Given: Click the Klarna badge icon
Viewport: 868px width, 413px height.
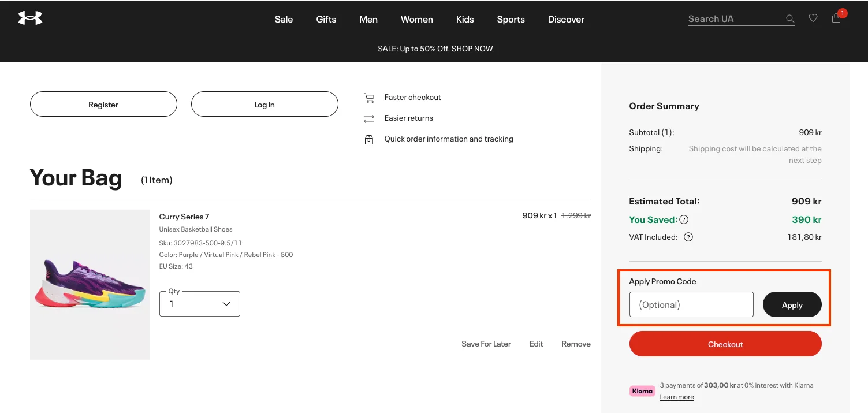Looking at the screenshot, I should click(x=642, y=391).
